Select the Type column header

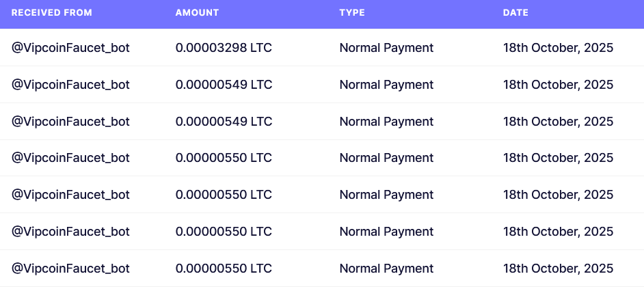tap(352, 13)
